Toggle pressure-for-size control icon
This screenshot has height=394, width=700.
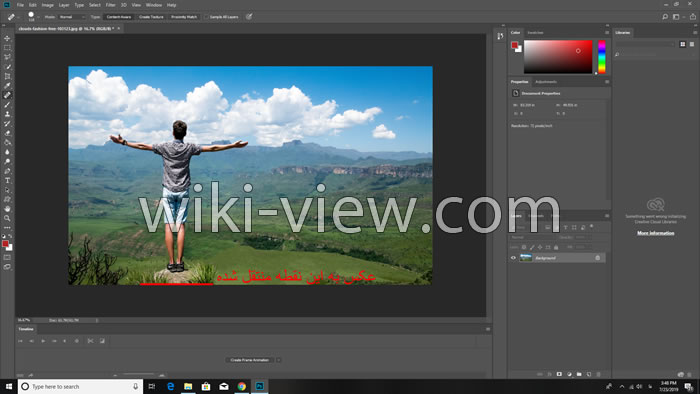pos(249,17)
